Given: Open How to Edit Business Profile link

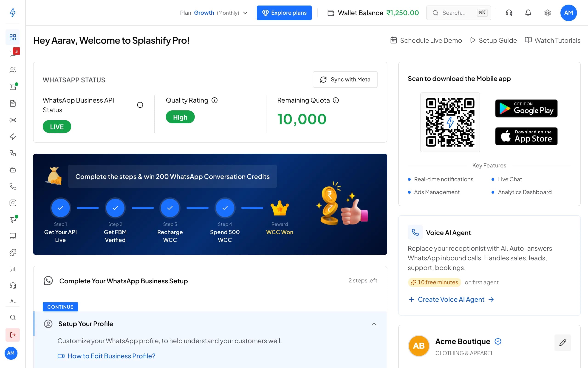Looking at the screenshot, I should tap(106, 356).
